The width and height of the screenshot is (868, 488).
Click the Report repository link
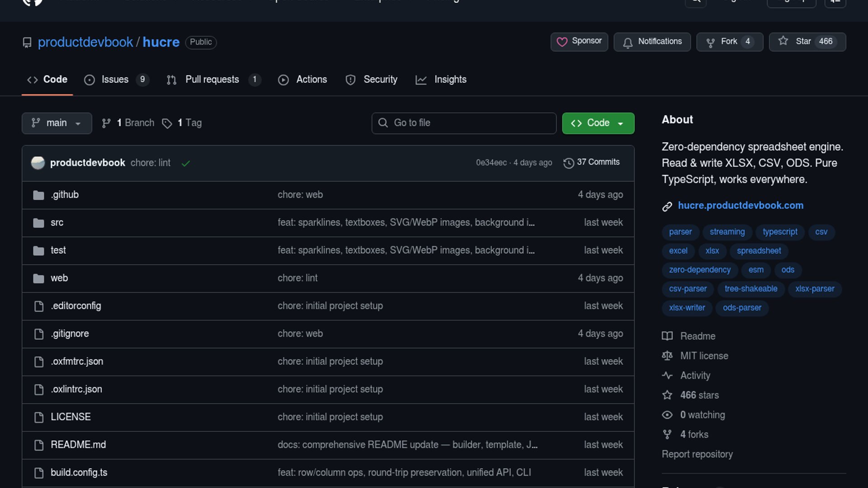(697, 454)
